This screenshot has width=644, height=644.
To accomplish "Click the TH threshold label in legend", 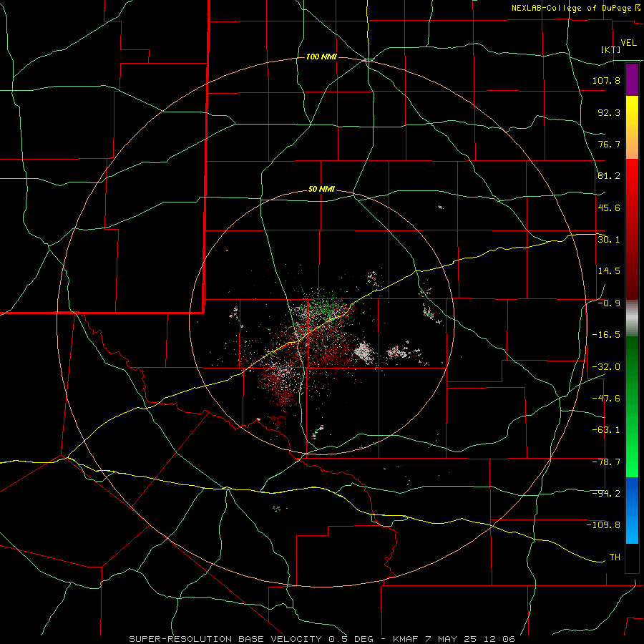I will (615, 557).
